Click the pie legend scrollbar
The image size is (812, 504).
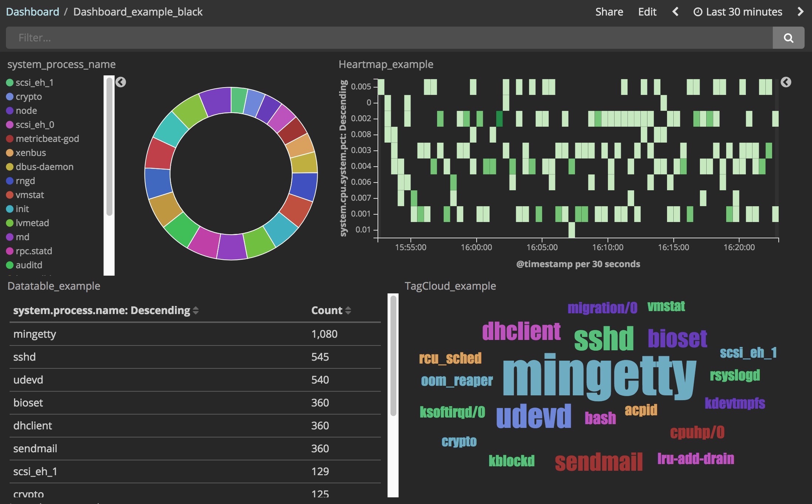tap(109, 146)
